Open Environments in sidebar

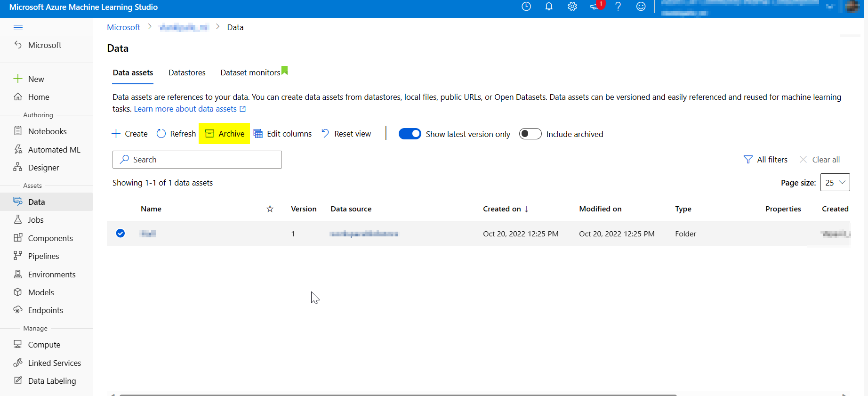[x=47, y=275]
